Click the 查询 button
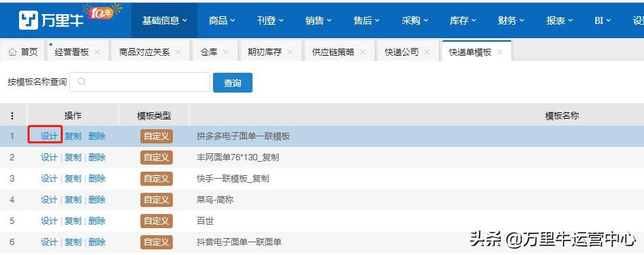The image size is (644, 255). pyautogui.click(x=233, y=83)
